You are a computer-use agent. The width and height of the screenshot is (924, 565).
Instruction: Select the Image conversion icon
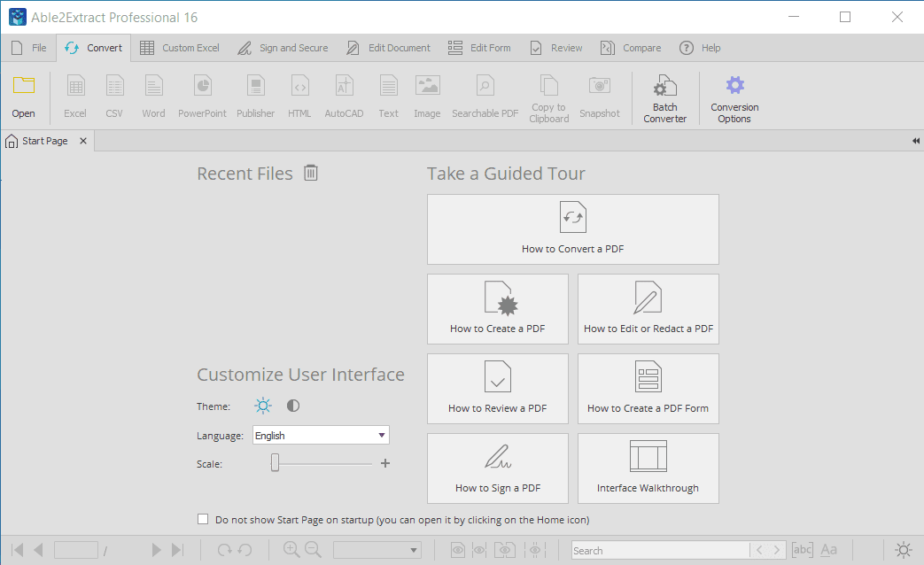coord(427,86)
